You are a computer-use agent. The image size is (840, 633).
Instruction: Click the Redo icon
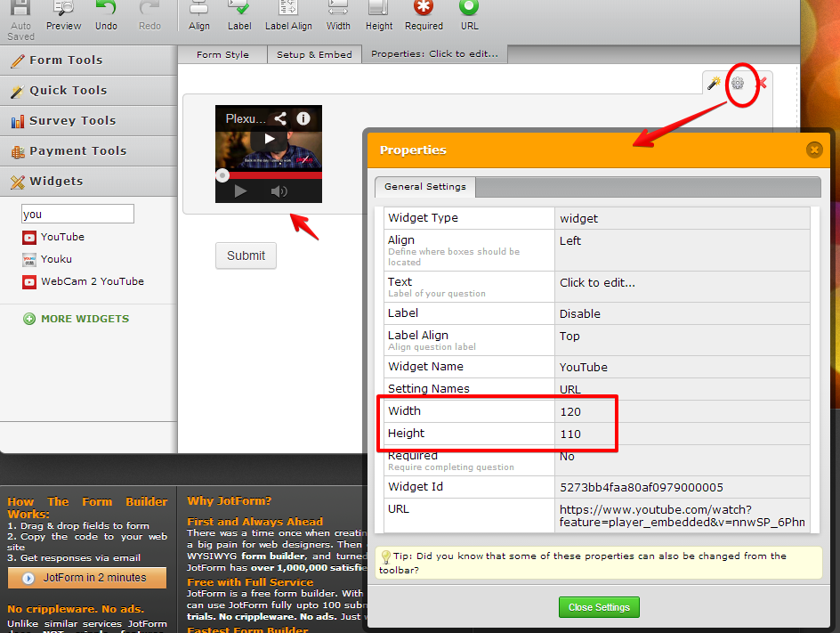point(149,13)
